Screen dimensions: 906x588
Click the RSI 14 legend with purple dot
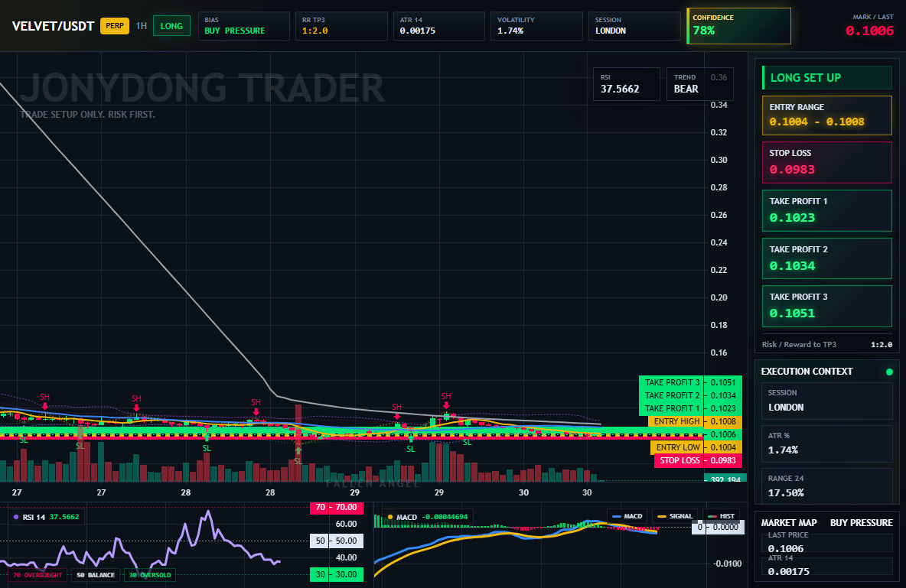coord(46,517)
